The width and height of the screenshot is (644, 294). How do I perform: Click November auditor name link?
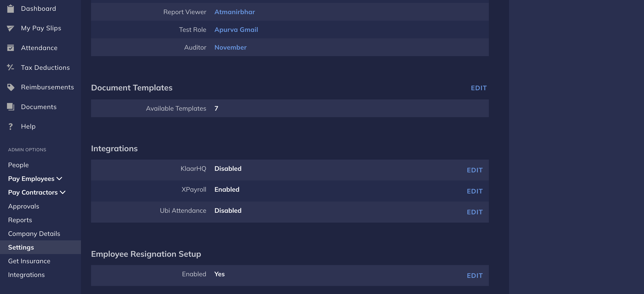(x=230, y=47)
